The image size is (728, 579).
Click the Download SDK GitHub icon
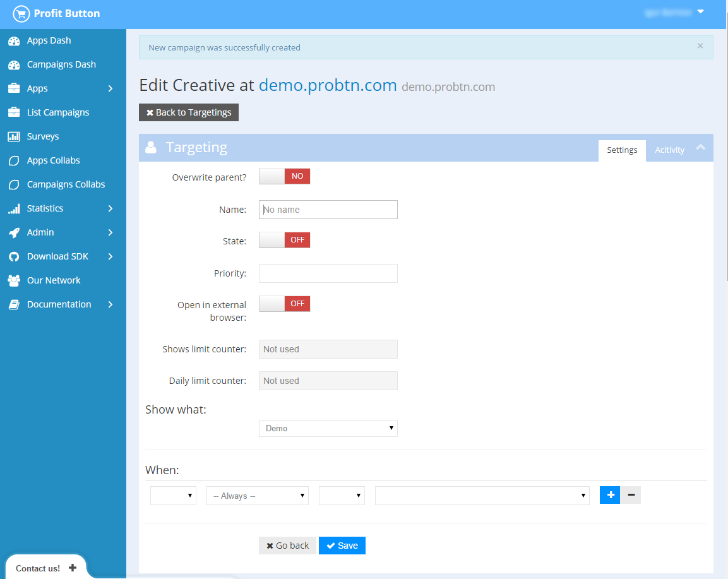[14, 257]
